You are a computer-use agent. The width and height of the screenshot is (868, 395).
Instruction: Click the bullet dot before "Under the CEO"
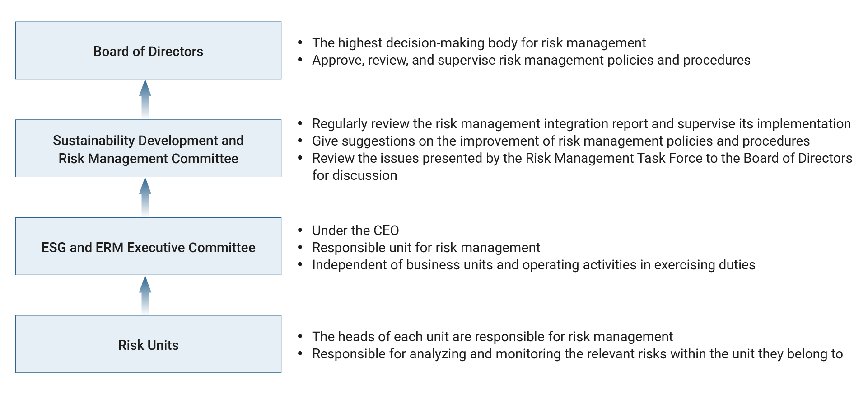coord(300,230)
